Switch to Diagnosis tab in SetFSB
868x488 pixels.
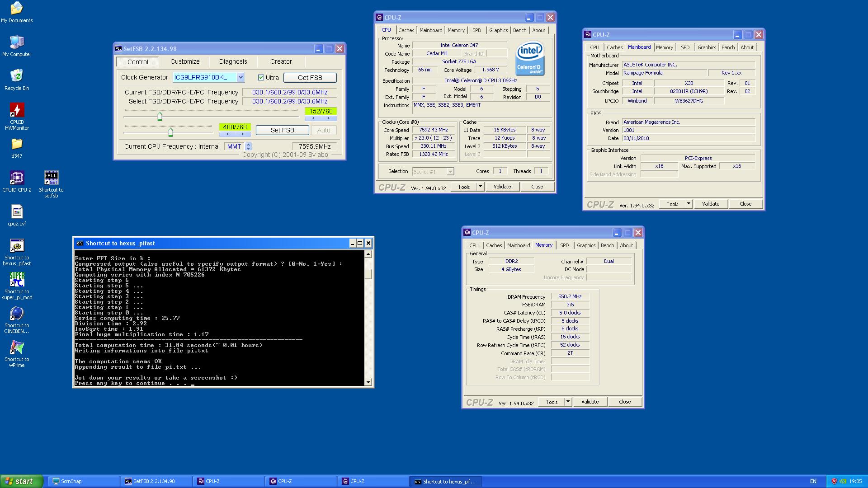233,61
